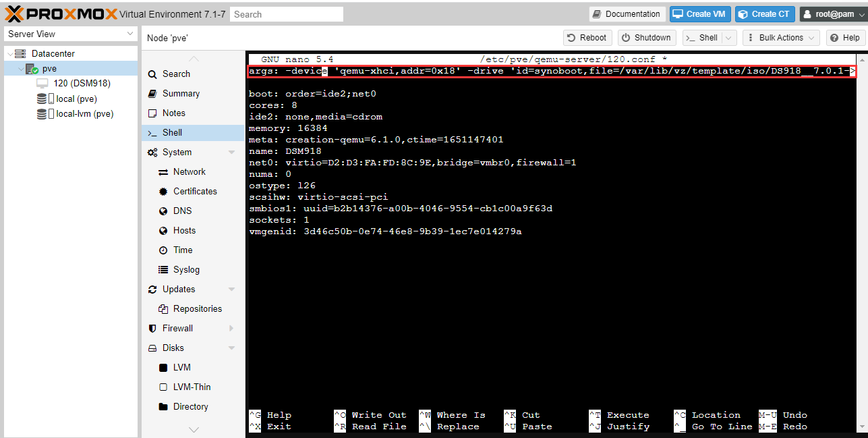Open the Syslog view
Viewport: 868px width, 438px height.
[193, 270]
